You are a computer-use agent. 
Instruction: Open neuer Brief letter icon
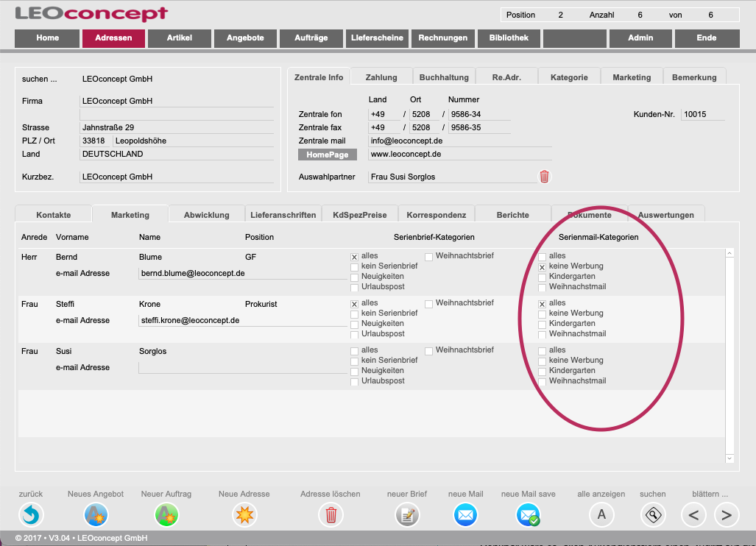[407, 514]
